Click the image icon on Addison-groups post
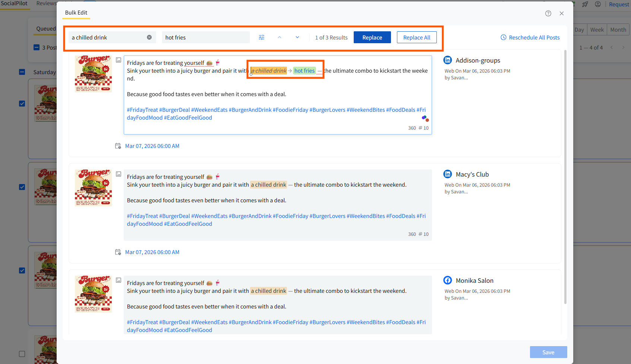 pyautogui.click(x=119, y=60)
